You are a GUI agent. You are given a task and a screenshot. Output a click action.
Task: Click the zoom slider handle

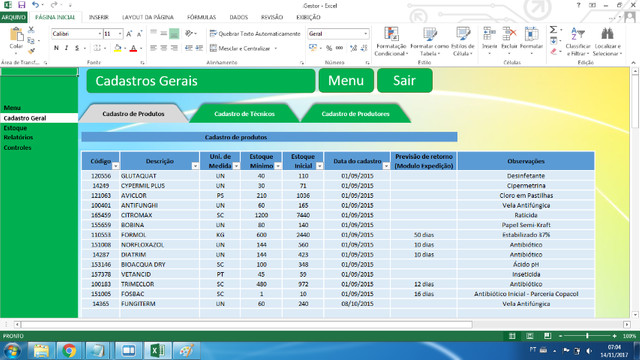click(587, 336)
